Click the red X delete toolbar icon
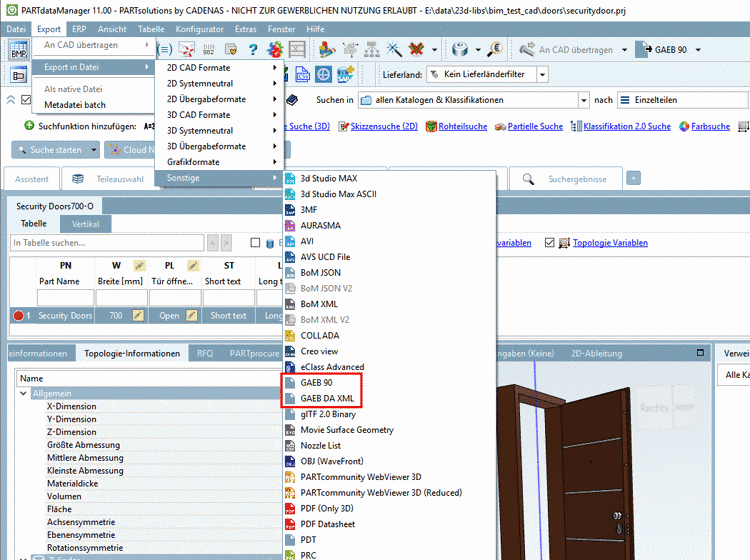 tap(417, 49)
